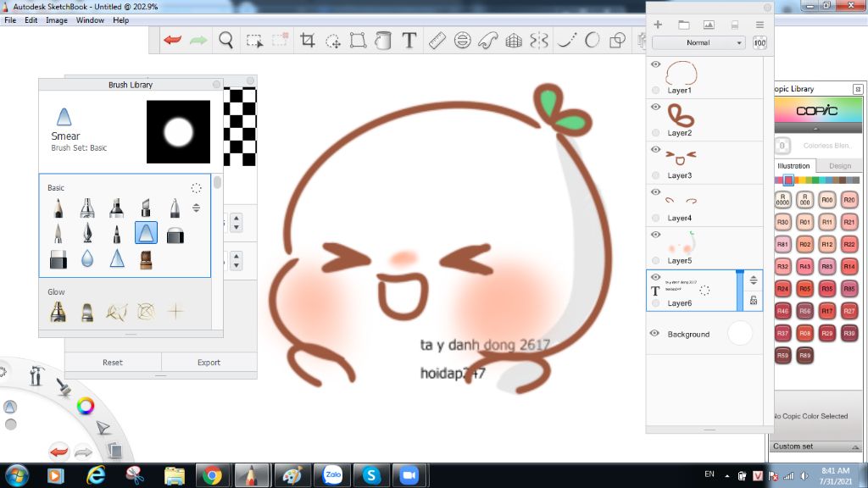Enable the Ellipse guide tool
868x488 pixels.
click(x=462, y=40)
